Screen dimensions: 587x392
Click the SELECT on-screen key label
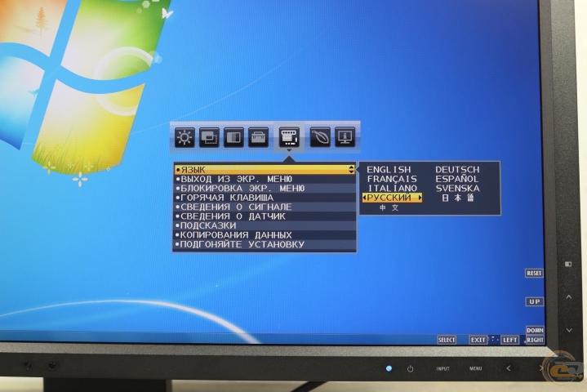pos(447,340)
